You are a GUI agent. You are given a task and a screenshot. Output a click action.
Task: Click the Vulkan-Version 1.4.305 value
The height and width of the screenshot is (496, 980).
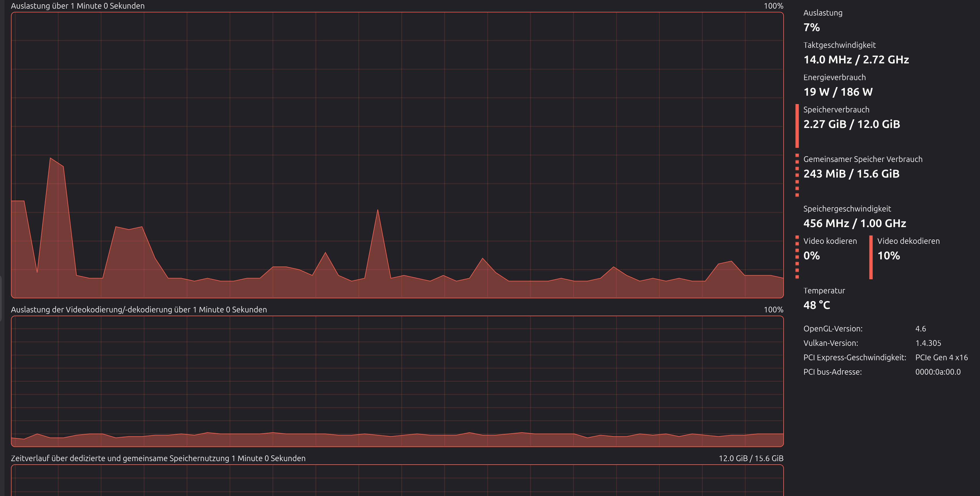(928, 343)
